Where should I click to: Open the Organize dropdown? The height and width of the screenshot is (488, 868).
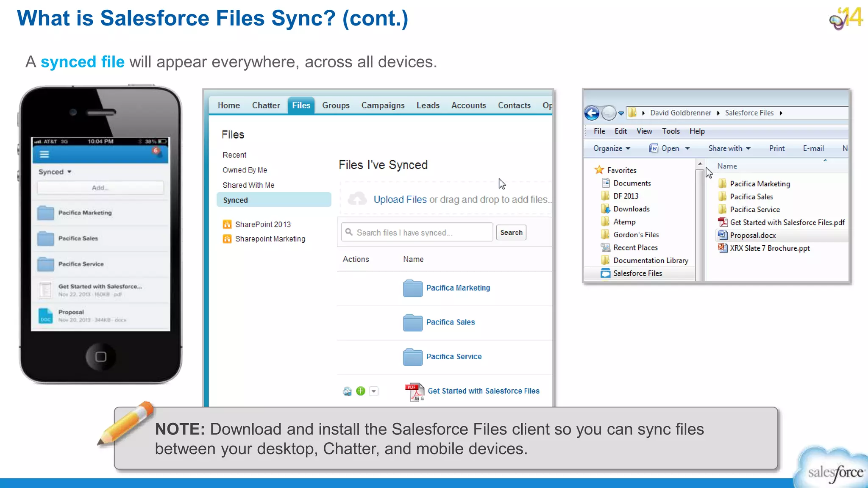[612, 148]
